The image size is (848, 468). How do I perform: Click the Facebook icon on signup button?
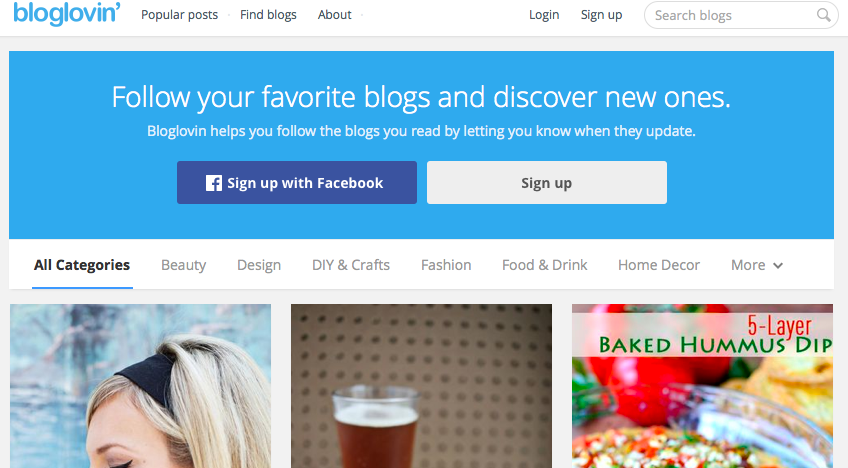tap(214, 183)
